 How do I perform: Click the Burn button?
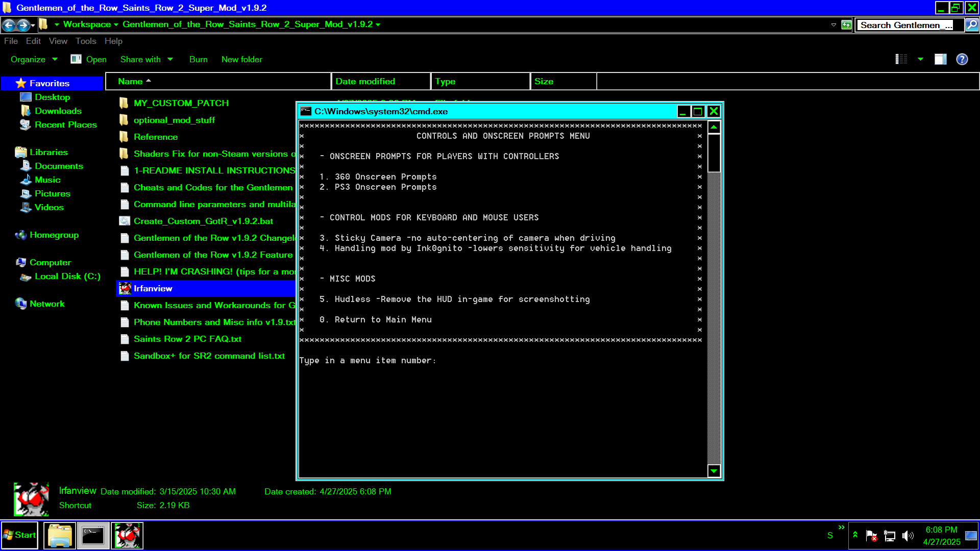click(199, 60)
